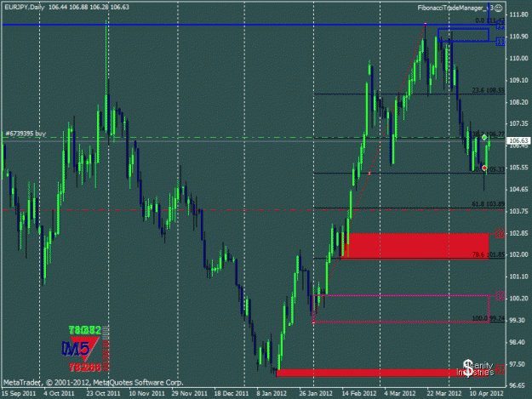
Task: Click the 109.10 price axis label
Action: coord(518,80)
